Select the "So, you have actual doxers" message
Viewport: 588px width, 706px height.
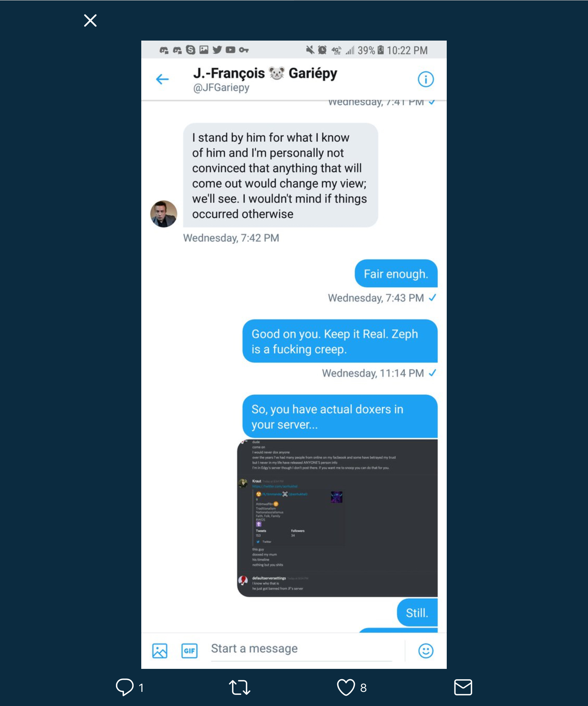pyautogui.click(x=340, y=417)
